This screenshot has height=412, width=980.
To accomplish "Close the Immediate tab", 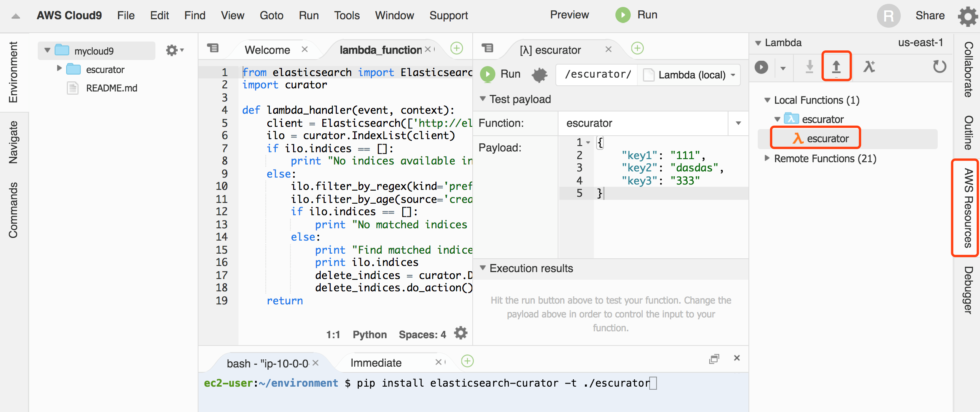I will click(438, 362).
